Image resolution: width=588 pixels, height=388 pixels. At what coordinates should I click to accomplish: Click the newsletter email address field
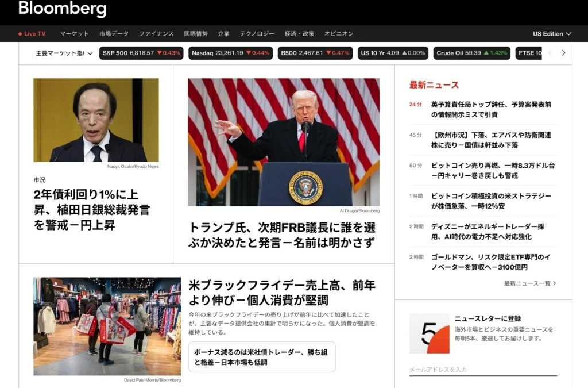coord(482,370)
